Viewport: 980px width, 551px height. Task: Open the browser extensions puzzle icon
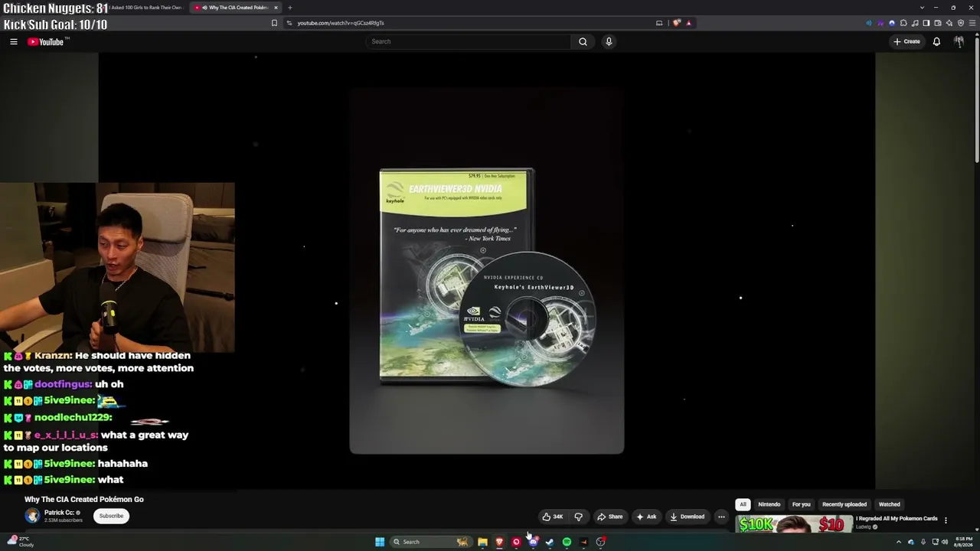tap(903, 23)
